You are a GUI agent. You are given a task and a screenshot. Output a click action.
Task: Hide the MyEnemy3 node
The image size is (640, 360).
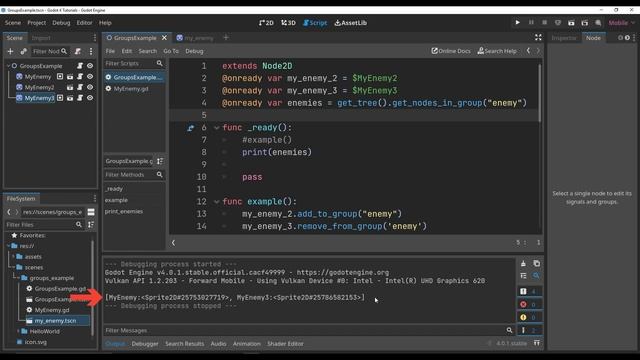coord(90,98)
